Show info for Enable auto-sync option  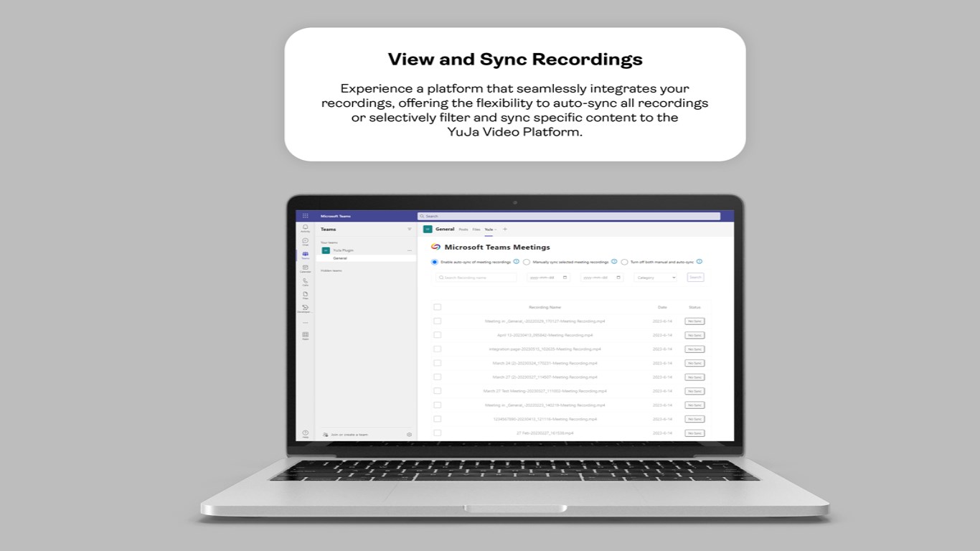pyautogui.click(x=517, y=262)
